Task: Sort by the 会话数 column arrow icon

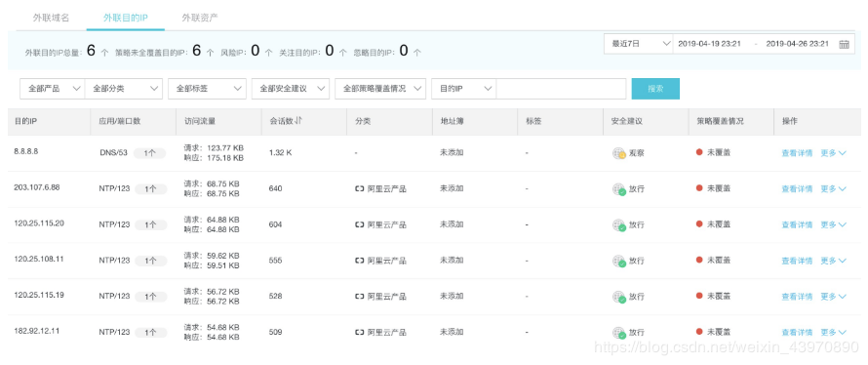Action: 299,121
